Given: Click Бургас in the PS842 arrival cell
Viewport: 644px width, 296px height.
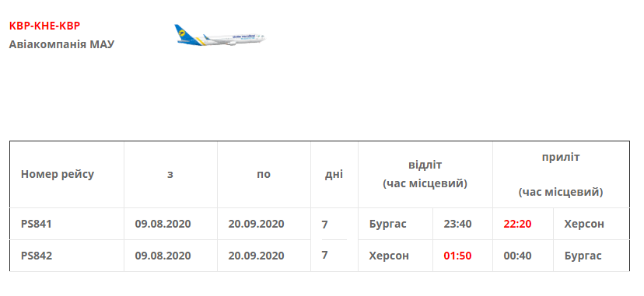Looking at the screenshot, I should [x=583, y=256].
